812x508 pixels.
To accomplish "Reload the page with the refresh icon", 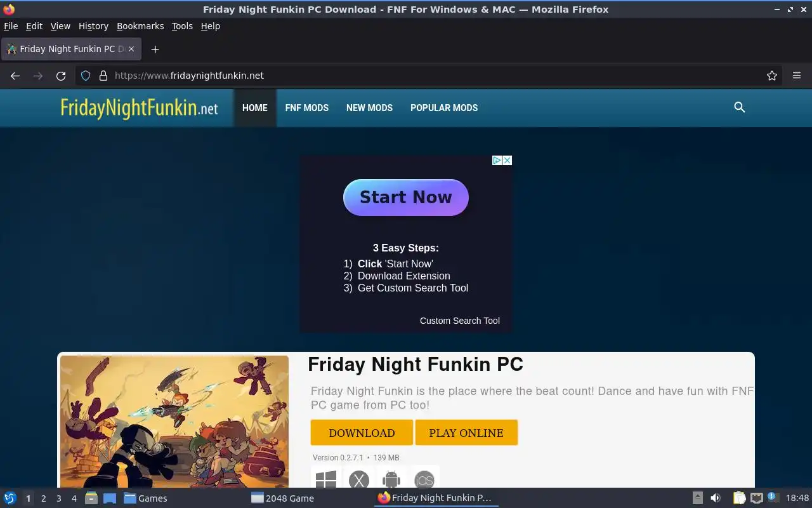I will [61, 76].
